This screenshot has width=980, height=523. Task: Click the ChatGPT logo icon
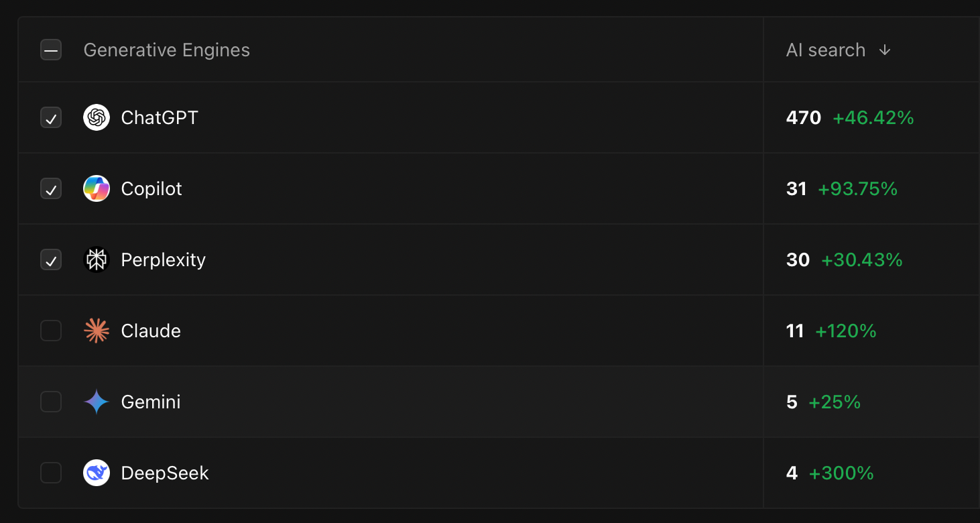tap(97, 118)
